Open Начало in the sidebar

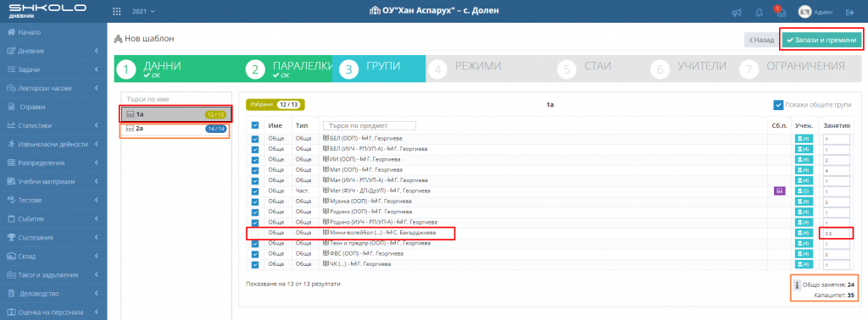coord(53,32)
